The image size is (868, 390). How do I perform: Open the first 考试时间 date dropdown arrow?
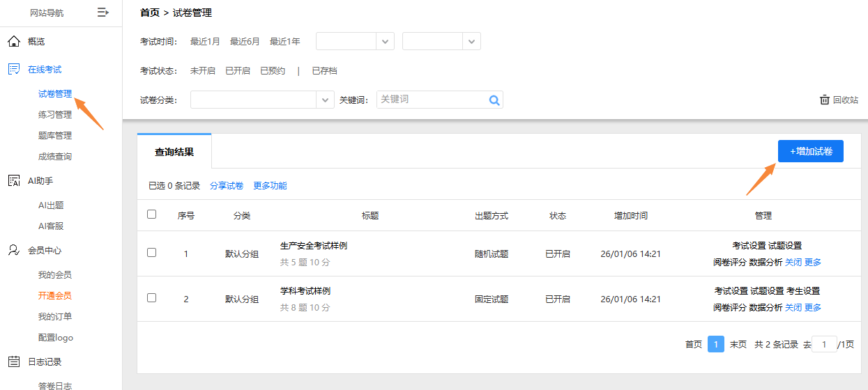[x=386, y=41]
